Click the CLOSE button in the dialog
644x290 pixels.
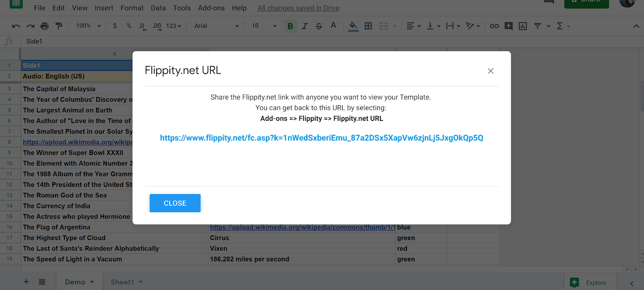(x=175, y=203)
